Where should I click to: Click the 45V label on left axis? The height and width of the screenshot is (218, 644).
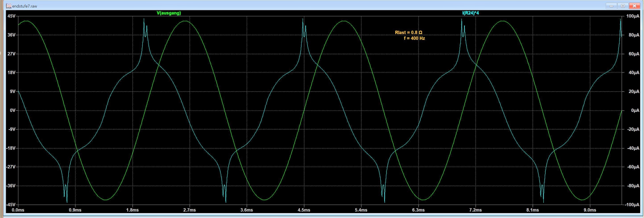[12, 16]
